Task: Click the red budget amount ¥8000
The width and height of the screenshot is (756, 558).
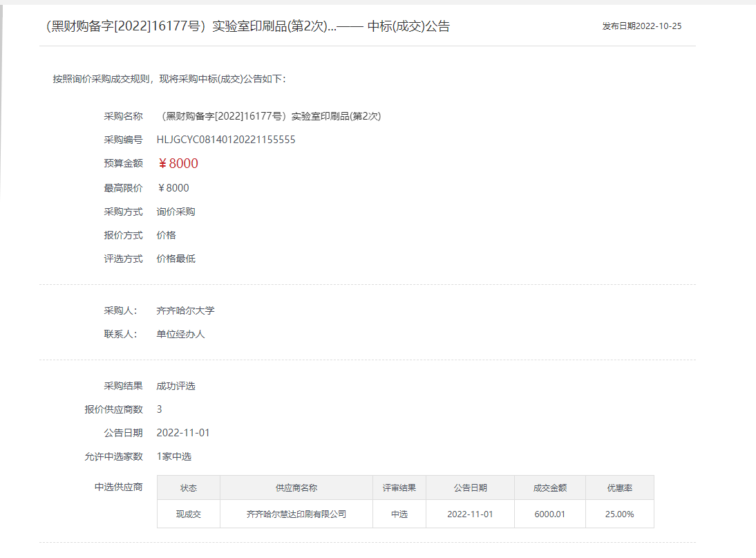Action: point(181,163)
